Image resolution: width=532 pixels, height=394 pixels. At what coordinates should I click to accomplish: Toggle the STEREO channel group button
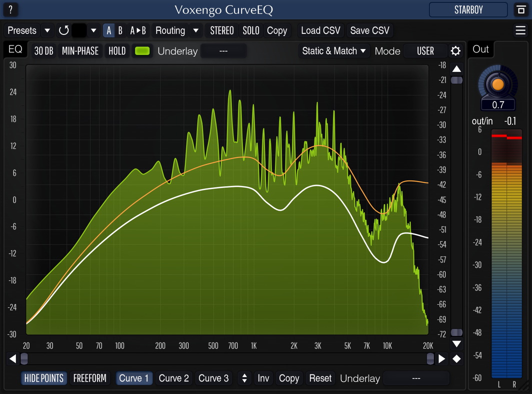pos(221,30)
